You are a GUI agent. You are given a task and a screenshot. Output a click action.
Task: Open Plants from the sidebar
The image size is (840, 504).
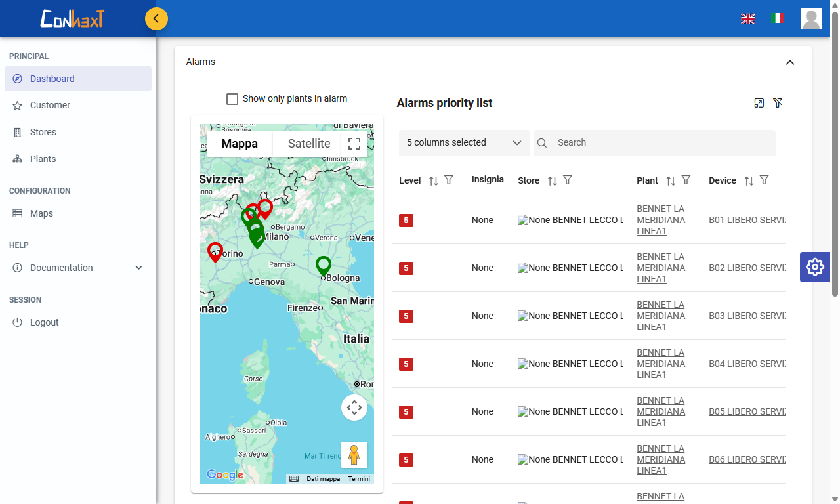coord(43,159)
